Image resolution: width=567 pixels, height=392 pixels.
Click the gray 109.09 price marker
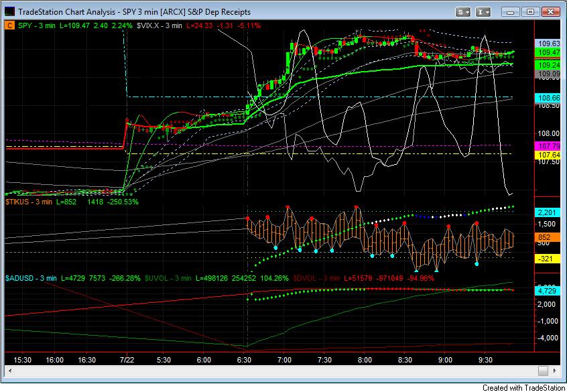coord(549,74)
